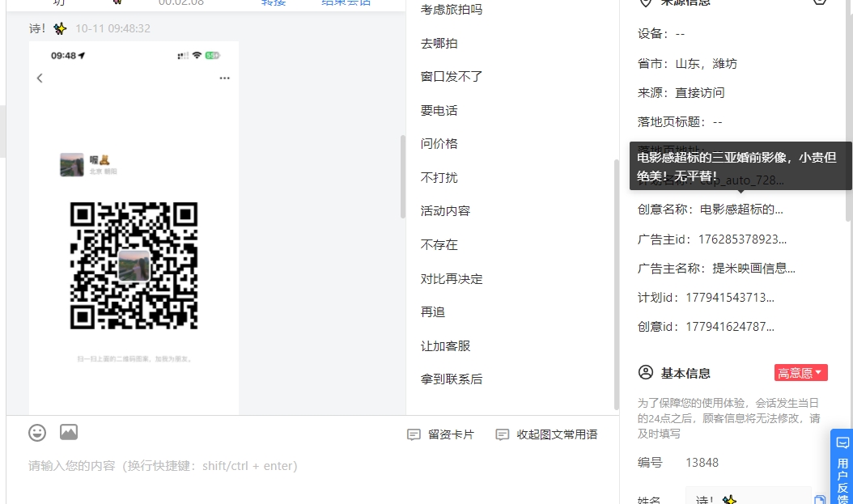The width and height of the screenshot is (853, 504).
Task: Click the 留资卡片 card icon button
Action: (440, 434)
